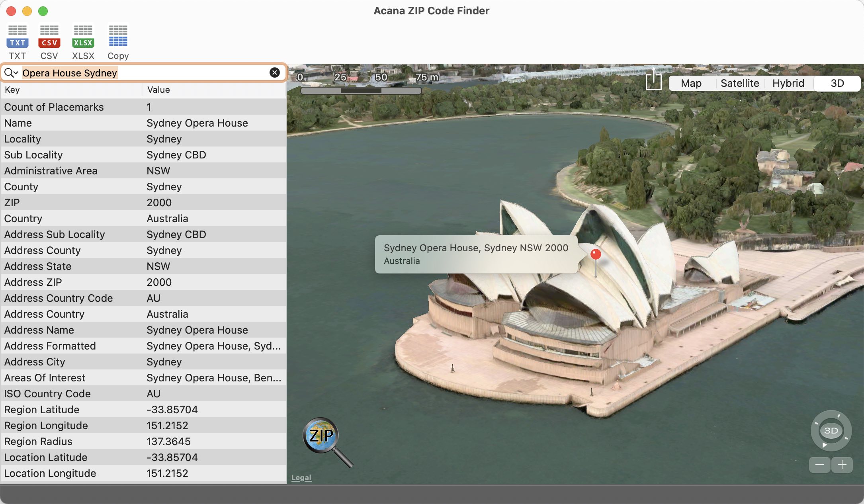The width and height of the screenshot is (864, 504).
Task: Select the Areas Of Interest row
Action: point(143,378)
